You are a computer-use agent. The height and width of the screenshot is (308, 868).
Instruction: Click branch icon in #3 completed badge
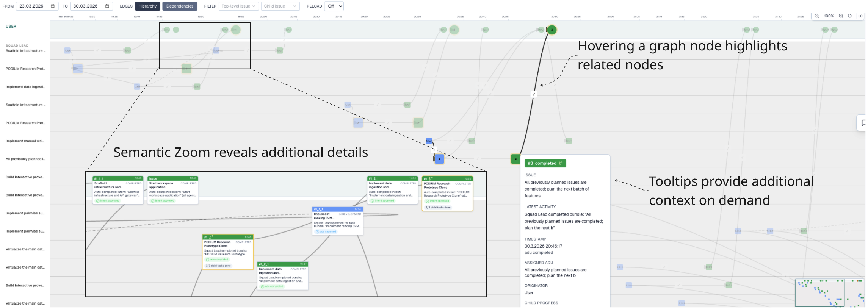[x=561, y=163]
